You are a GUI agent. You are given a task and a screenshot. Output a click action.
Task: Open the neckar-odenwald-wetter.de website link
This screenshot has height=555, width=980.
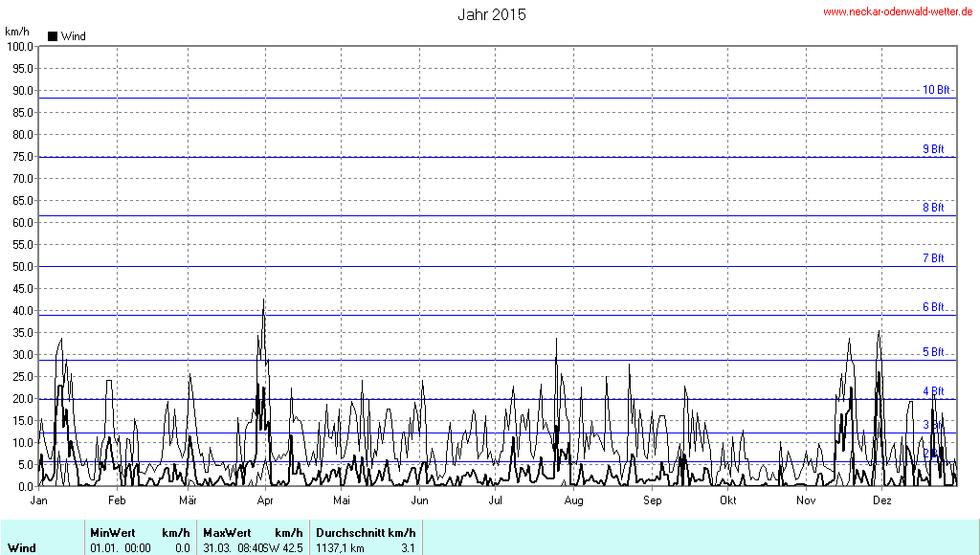[x=899, y=11]
